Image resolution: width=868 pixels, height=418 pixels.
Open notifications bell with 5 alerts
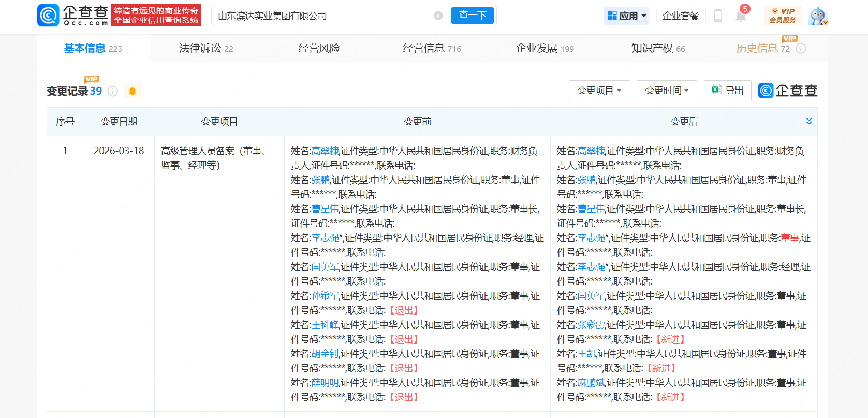(741, 16)
